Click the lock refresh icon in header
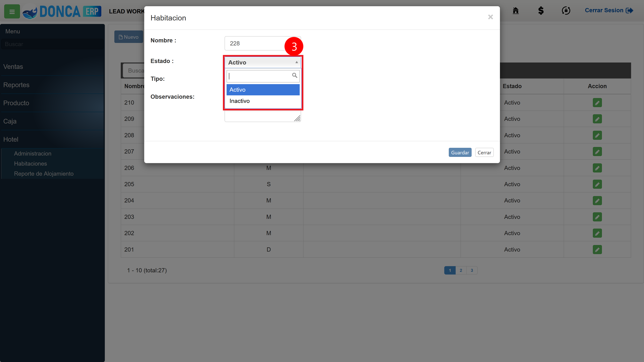Screen dimensions: 644x362 pos(566,11)
